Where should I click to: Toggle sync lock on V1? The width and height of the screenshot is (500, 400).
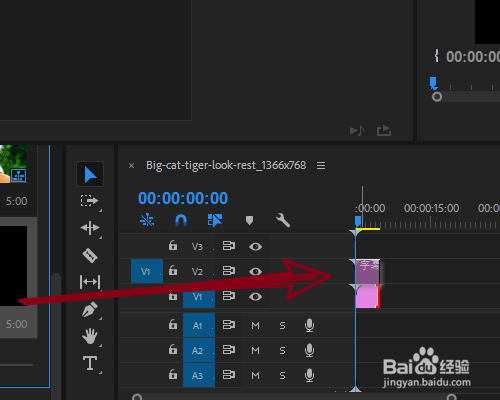click(x=229, y=296)
